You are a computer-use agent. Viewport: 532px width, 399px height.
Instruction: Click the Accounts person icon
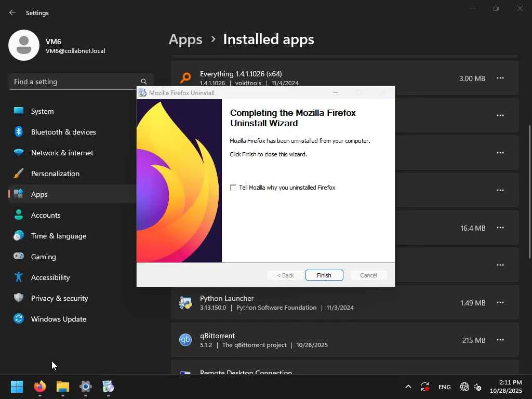(x=19, y=215)
